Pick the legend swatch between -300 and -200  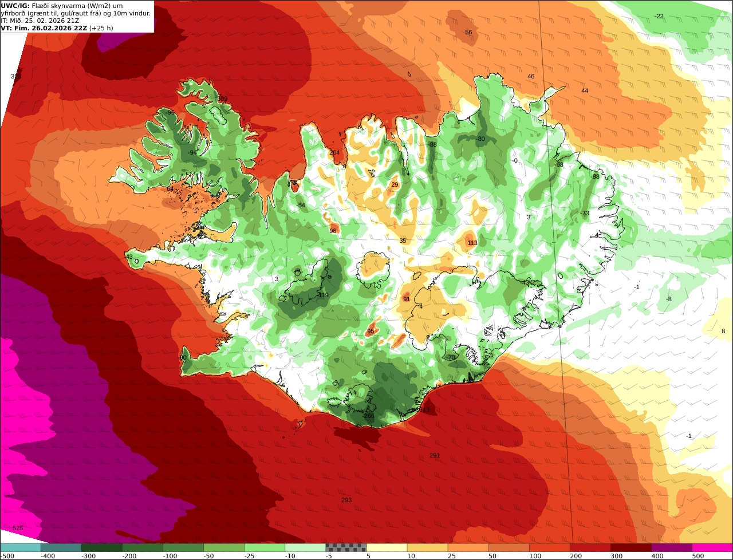tap(101, 547)
